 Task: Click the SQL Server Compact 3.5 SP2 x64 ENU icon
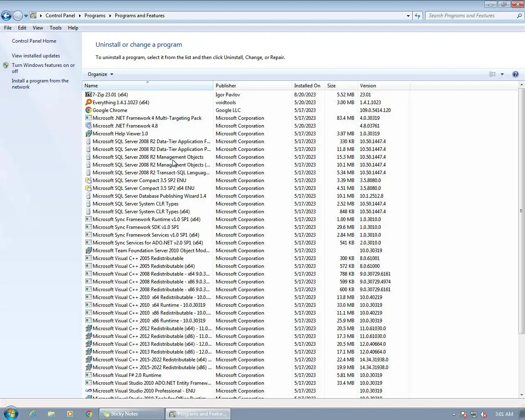click(88, 188)
